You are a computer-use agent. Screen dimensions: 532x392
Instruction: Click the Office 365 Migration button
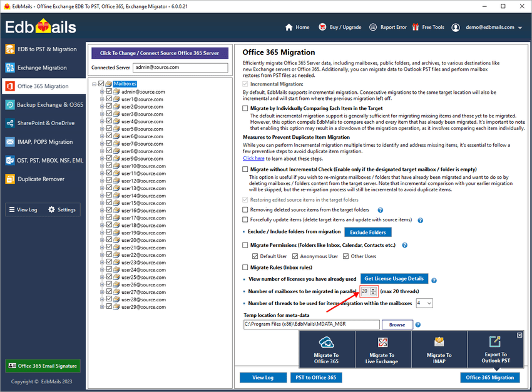pyautogui.click(x=490, y=378)
